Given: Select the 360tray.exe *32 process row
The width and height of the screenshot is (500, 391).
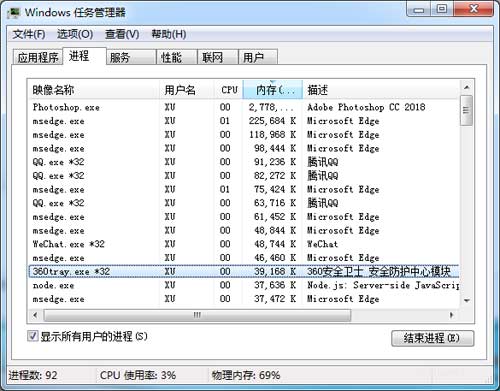Looking at the screenshot, I should pyautogui.click(x=244, y=271).
